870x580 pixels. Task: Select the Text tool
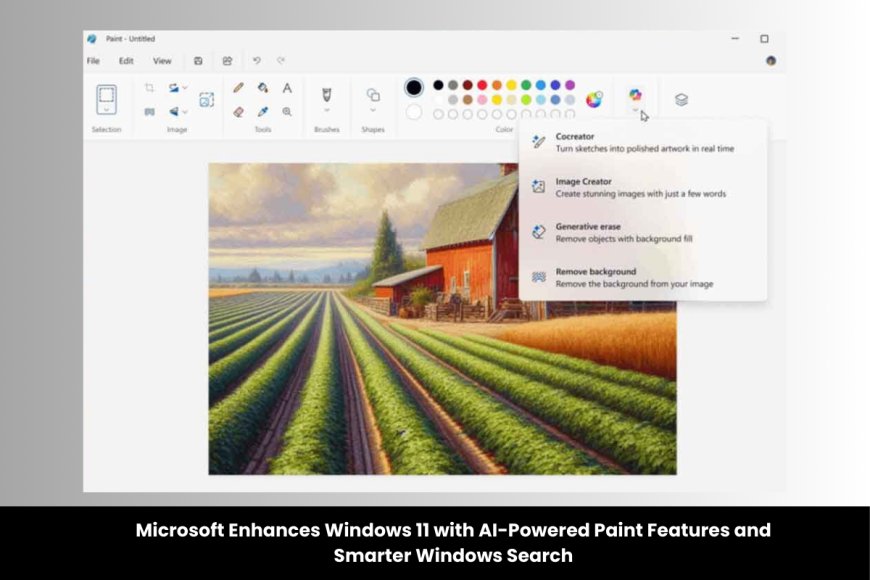(287, 88)
